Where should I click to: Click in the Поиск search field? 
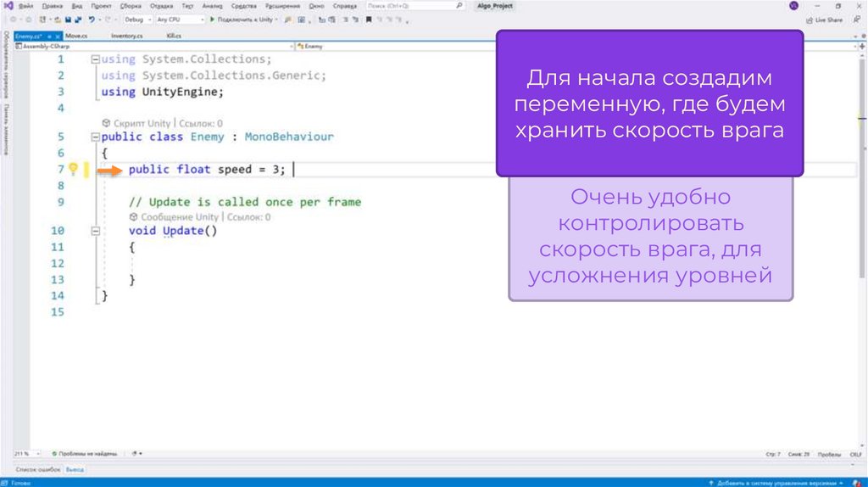(x=411, y=5)
